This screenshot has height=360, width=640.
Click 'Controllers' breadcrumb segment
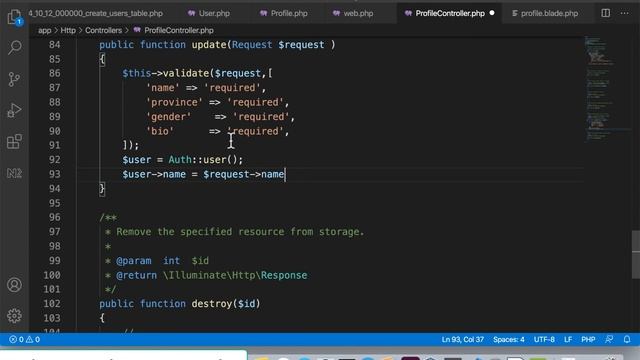pos(103,30)
